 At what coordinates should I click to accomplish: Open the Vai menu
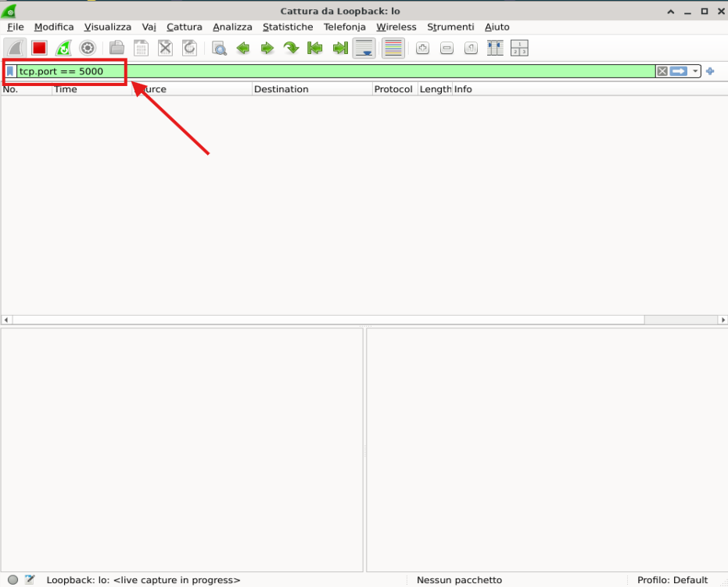tap(149, 27)
